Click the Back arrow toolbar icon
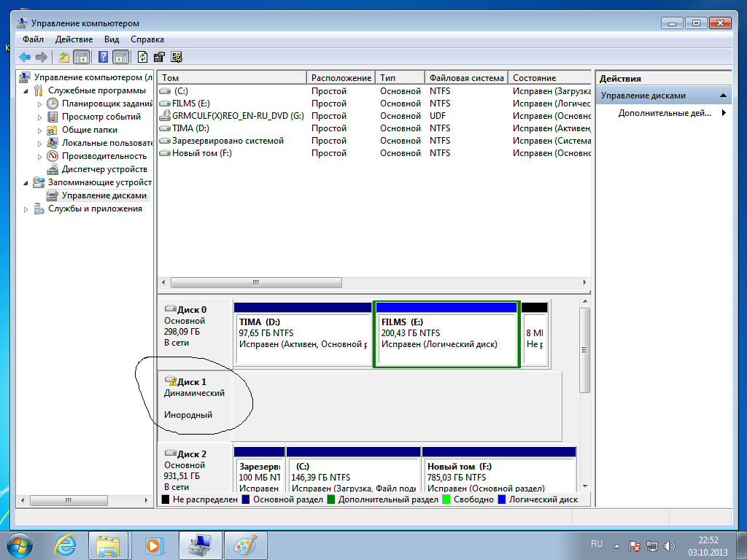The height and width of the screenshot is (560, 747). pos(25,57)
